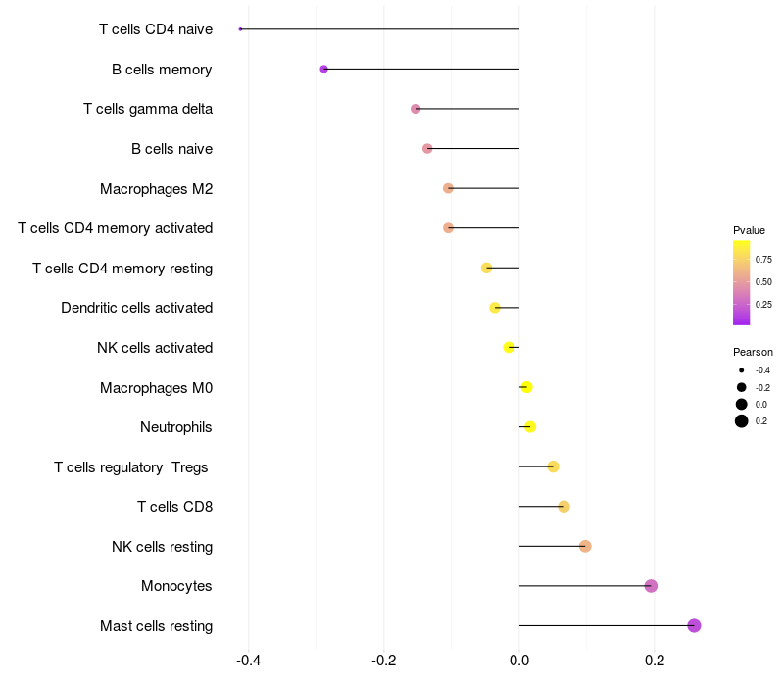Click the Pvalue legend title
Viewport: 784px width, 686px height.
[x=749, y=230]
